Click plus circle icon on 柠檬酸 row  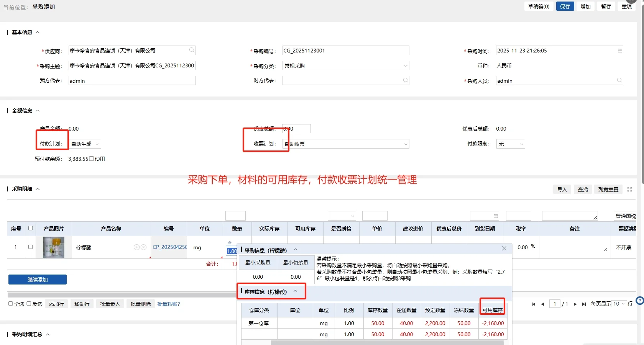tap(137, 247)
